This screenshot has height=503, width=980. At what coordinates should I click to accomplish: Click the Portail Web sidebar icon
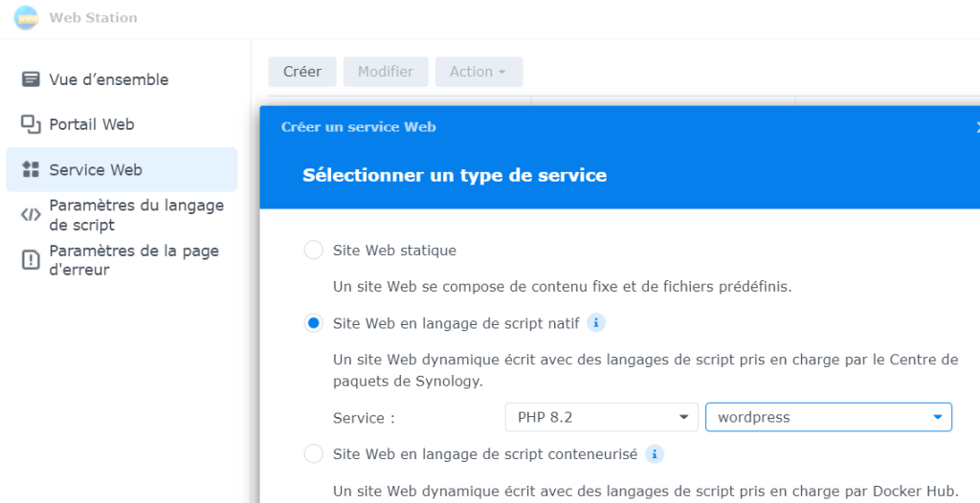(31, 124)
